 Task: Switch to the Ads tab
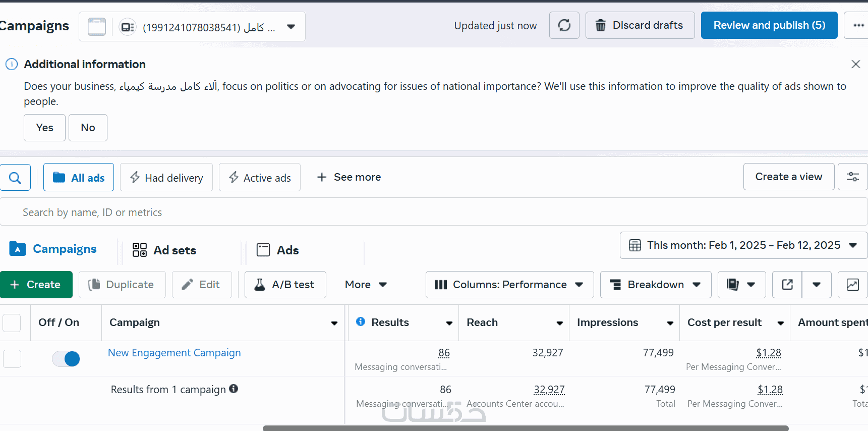pyautogui.click(x=278, y=250)
